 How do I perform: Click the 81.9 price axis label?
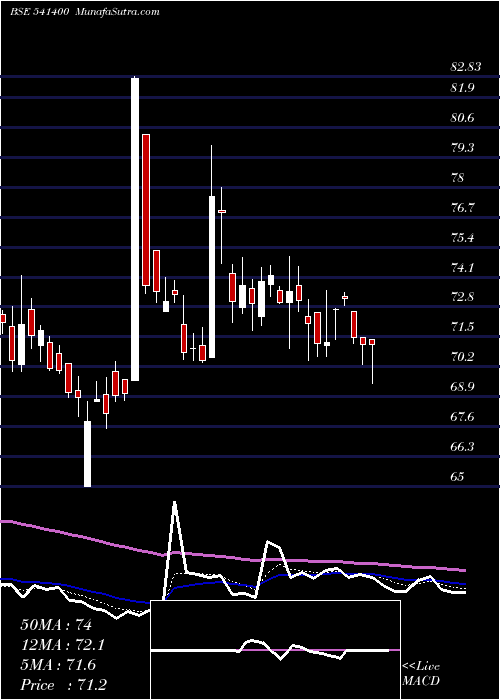click(462, 88)
